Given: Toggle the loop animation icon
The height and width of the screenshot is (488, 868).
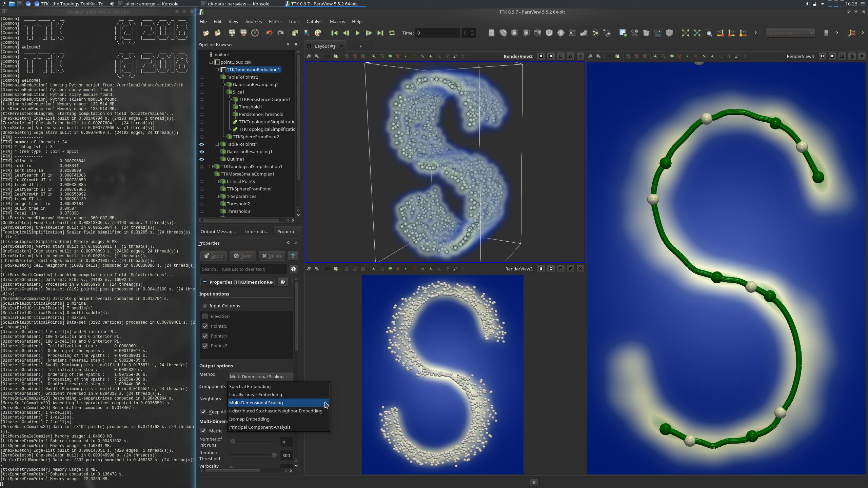Looking at the screenshot, I should click(392, 33).
